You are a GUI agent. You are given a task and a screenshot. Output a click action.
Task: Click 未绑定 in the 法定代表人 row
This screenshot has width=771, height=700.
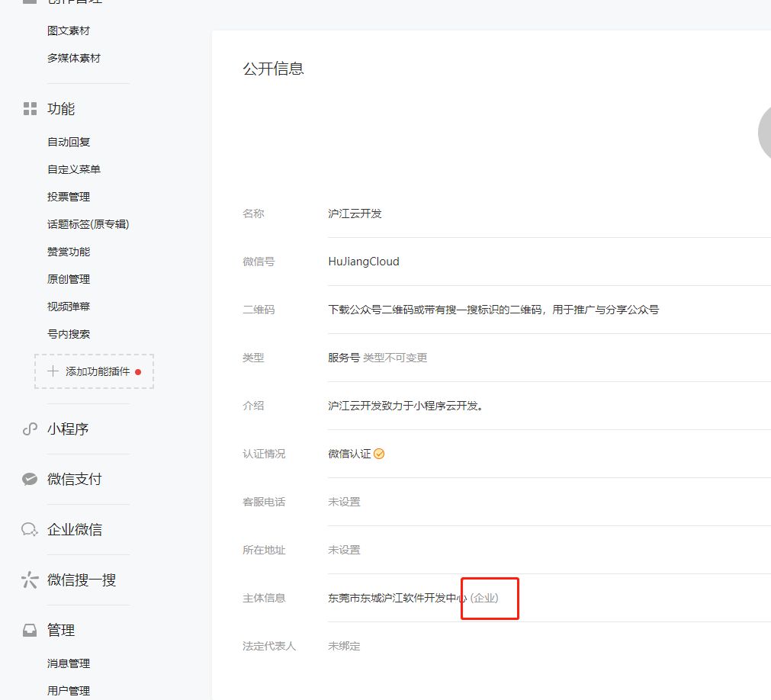pos(344,646)
